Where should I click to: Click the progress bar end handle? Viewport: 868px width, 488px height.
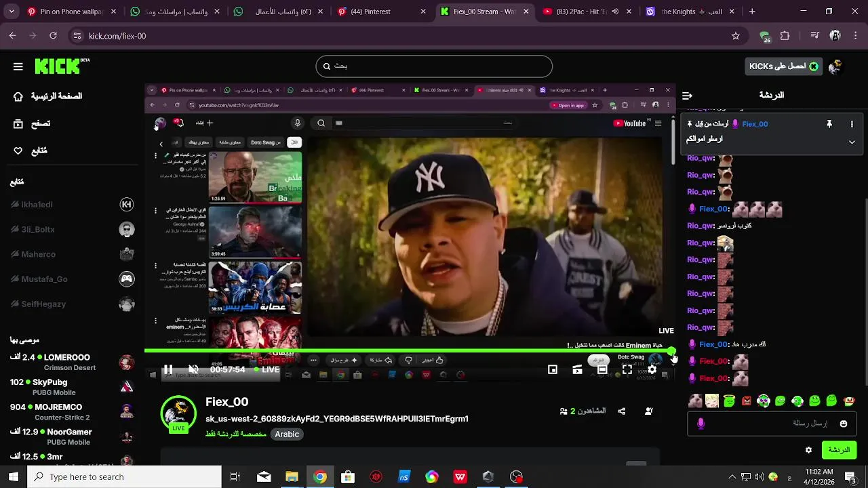(x=671, y=351)
